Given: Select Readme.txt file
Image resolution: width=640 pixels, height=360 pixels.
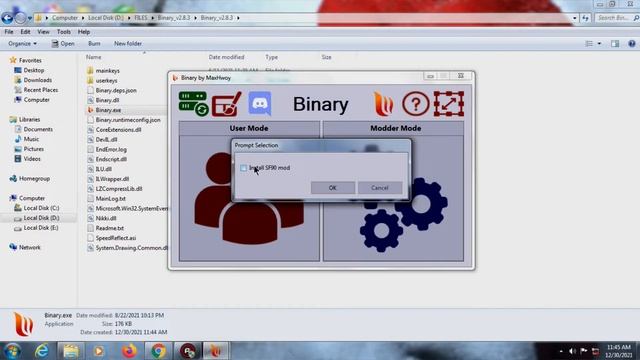Looking at the screenshot, I should [109, 228].
